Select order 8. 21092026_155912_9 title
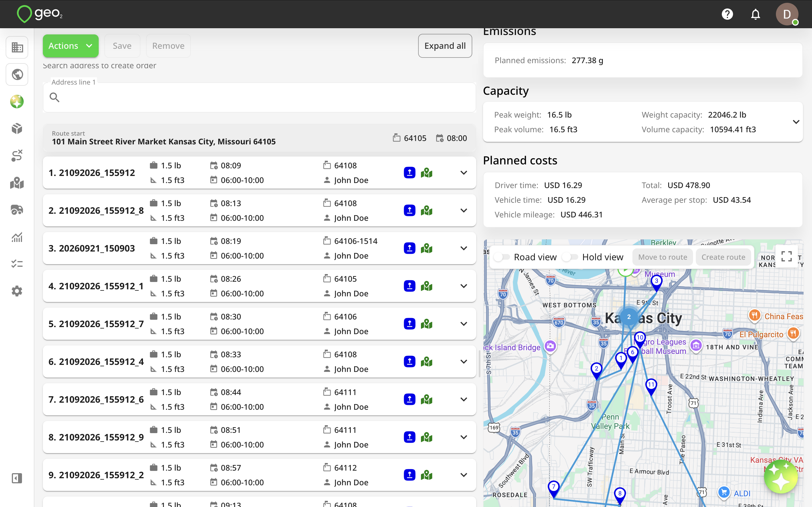 pos(96,437)
